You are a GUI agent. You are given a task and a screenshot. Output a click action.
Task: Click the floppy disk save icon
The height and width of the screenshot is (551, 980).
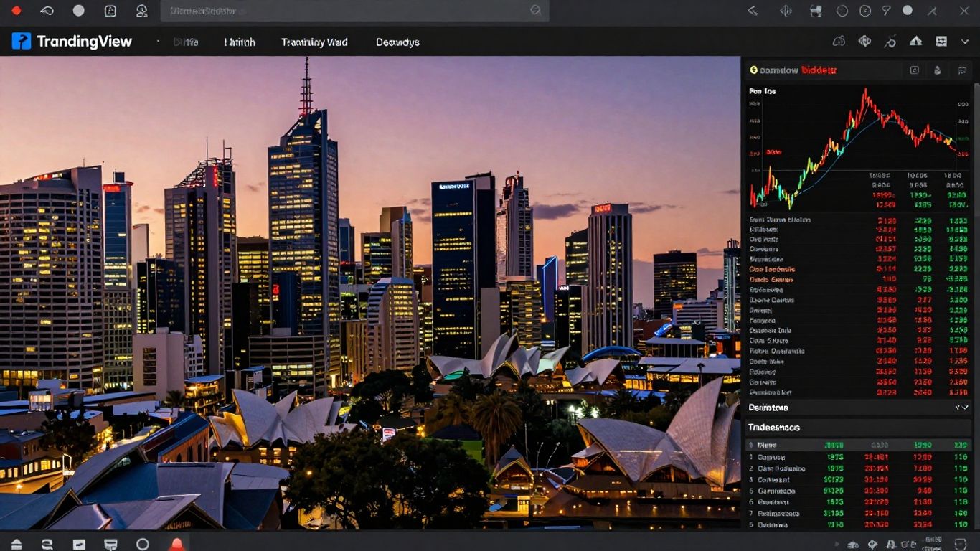816,11
